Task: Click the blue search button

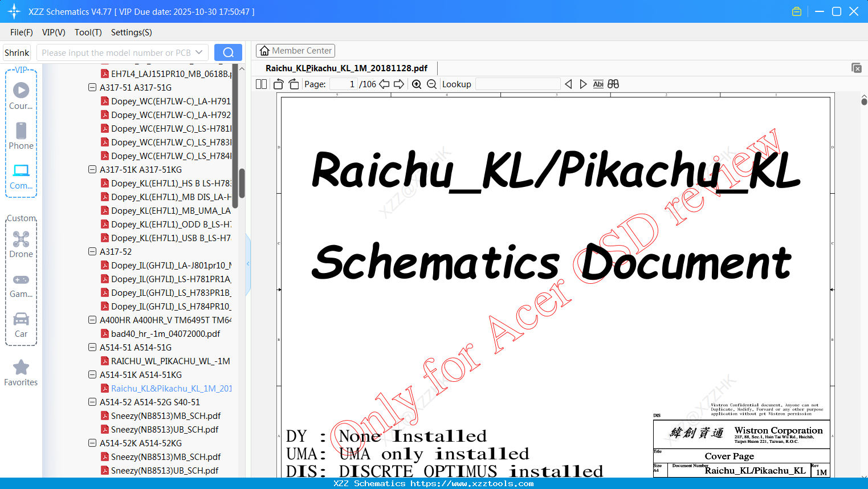Action: point(228,52)
